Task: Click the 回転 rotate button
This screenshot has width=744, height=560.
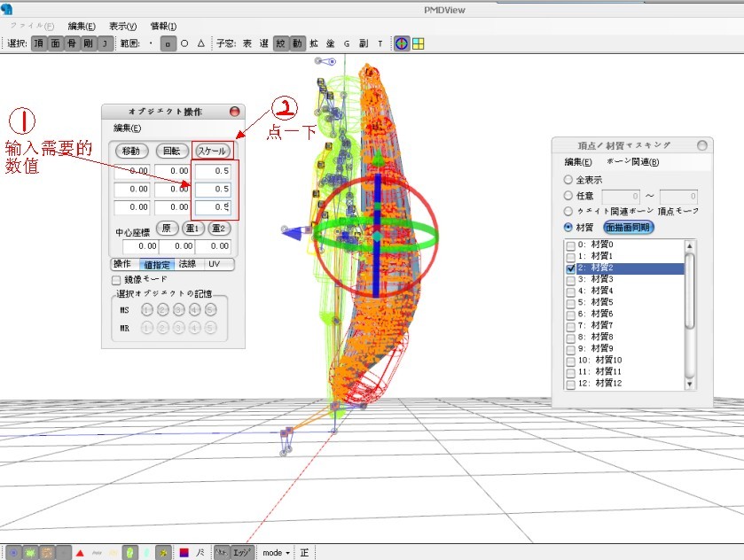Action: (171, 151)
